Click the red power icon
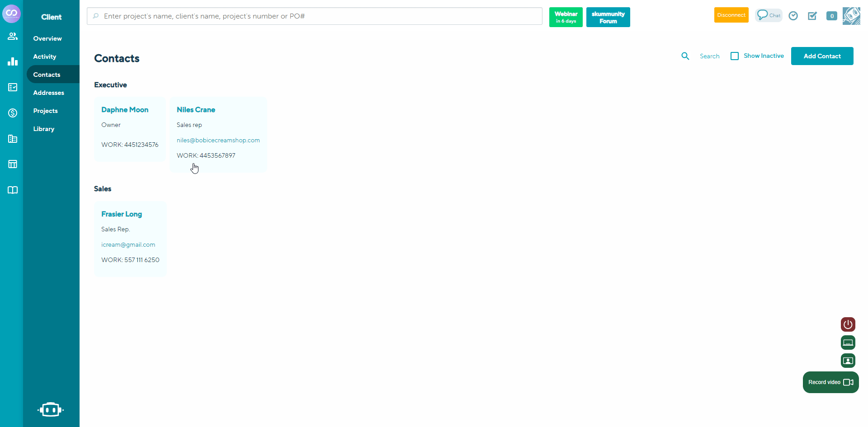Screen dimensions: 868x427 point(848,324)
